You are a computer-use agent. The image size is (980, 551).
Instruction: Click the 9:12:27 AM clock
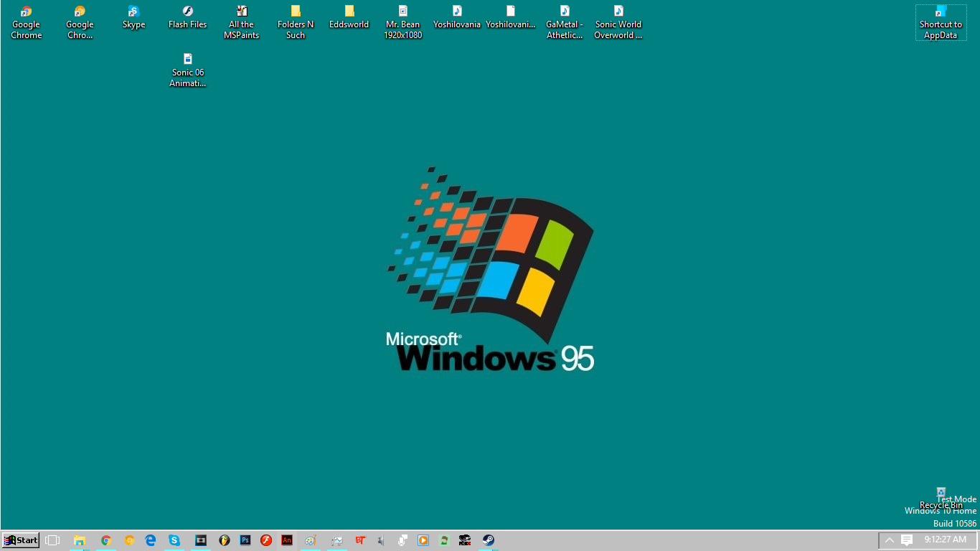(x=945, y=540)
